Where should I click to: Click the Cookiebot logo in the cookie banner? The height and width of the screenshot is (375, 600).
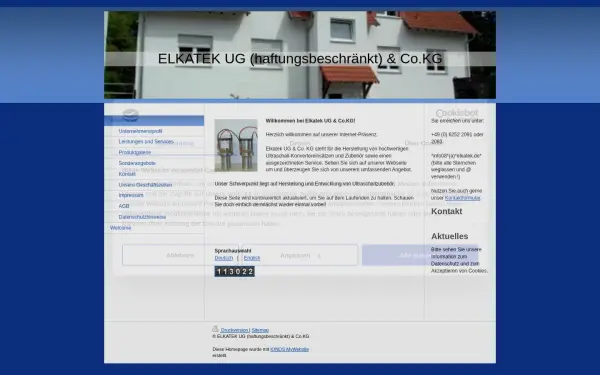(x=457, y=113)
